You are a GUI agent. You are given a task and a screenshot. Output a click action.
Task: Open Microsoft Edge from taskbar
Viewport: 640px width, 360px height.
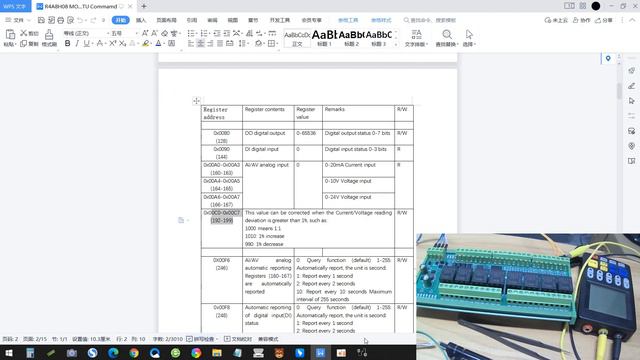(113, 353)
